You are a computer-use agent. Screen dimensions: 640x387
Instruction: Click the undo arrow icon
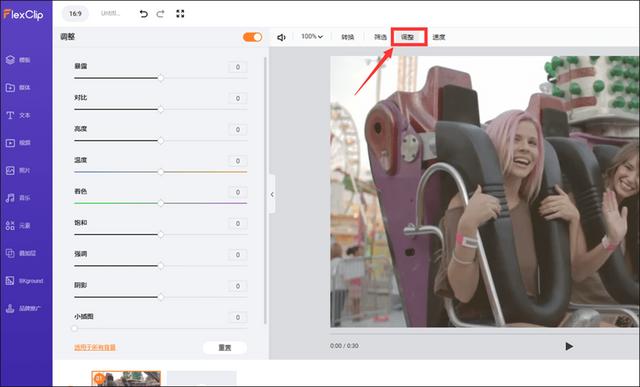pyautogui.click(x=143, y=14)
